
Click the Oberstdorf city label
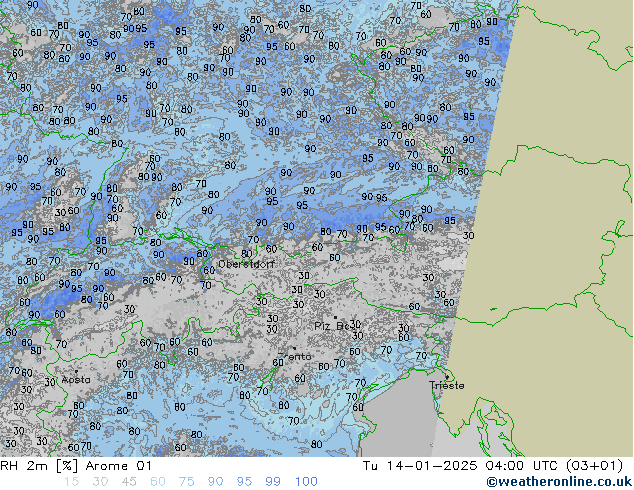247,264
